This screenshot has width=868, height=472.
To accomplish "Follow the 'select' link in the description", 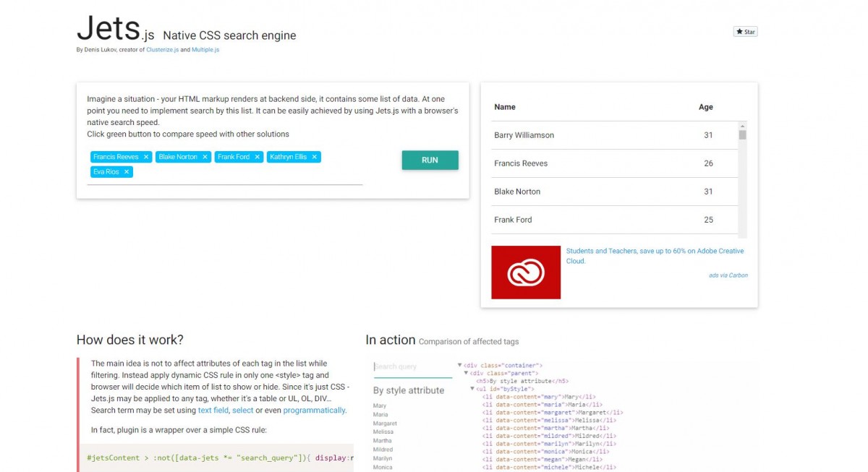I will 242,410.
